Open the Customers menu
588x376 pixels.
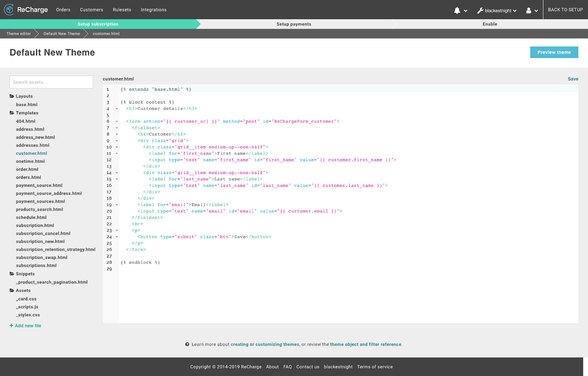[x=91, y=10]
